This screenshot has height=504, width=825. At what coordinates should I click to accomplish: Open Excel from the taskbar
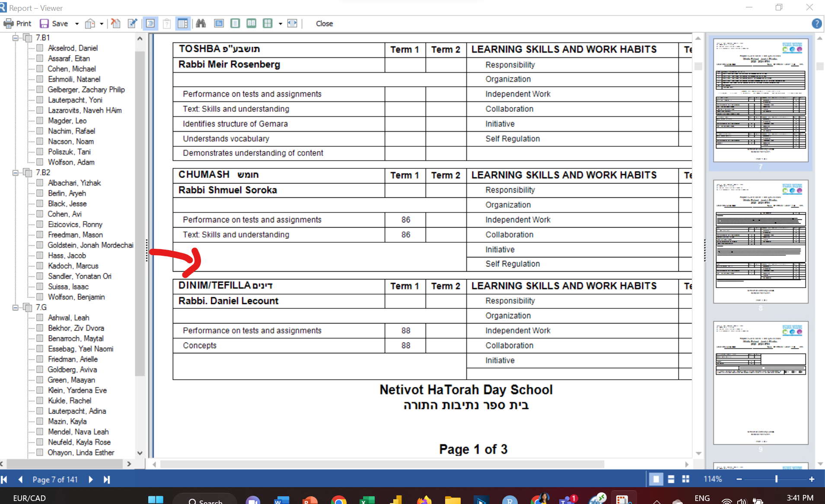coord(367,499)
